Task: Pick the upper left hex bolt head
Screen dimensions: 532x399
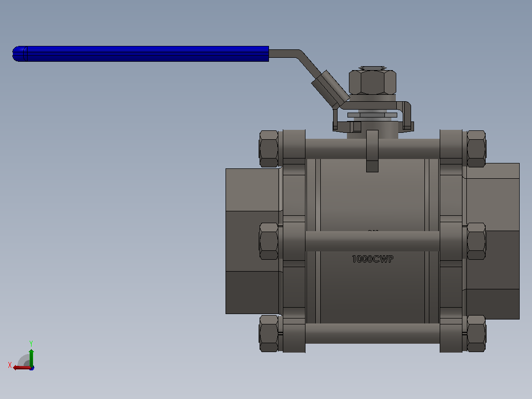Action: point(268,149)
